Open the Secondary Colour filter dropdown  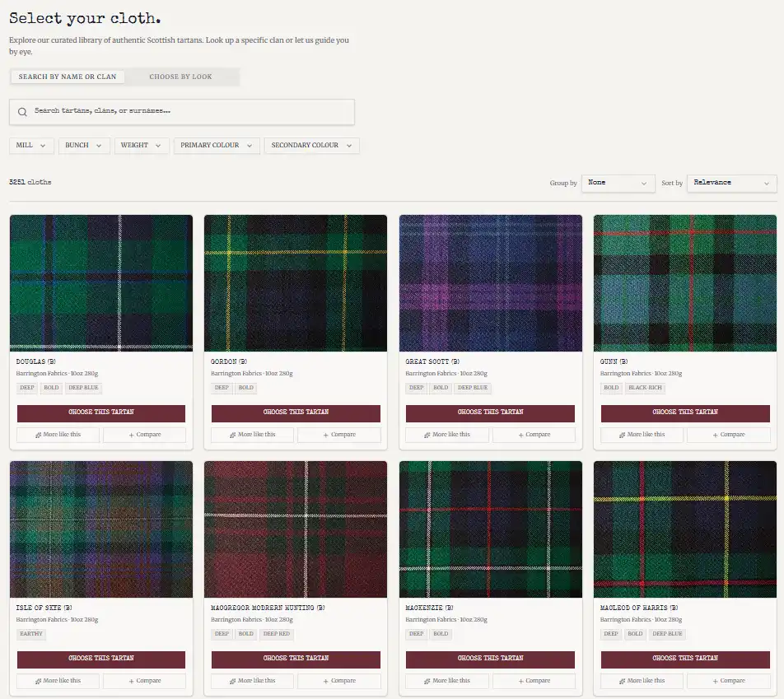pyautogui.click(x=311, y=146)
